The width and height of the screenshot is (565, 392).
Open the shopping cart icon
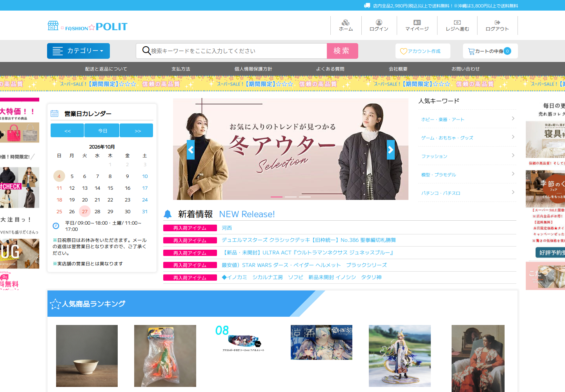click(x=471, y=51)
